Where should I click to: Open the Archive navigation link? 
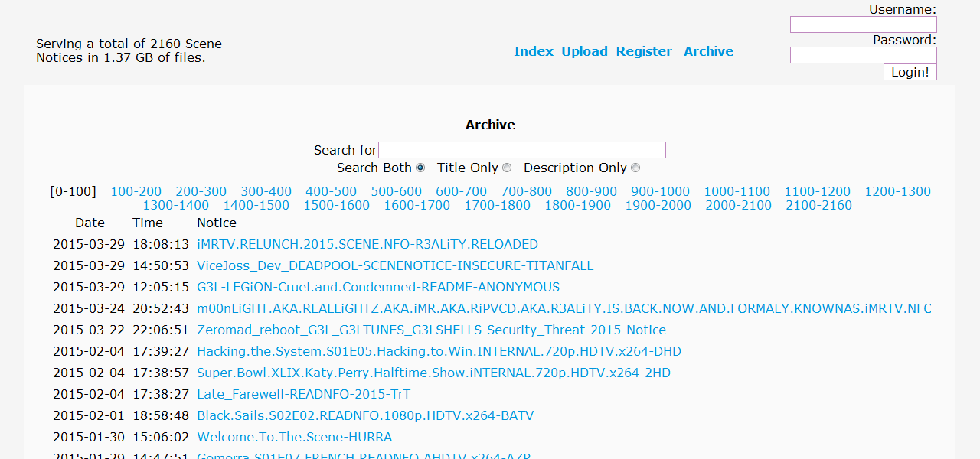tap(708, 51)
